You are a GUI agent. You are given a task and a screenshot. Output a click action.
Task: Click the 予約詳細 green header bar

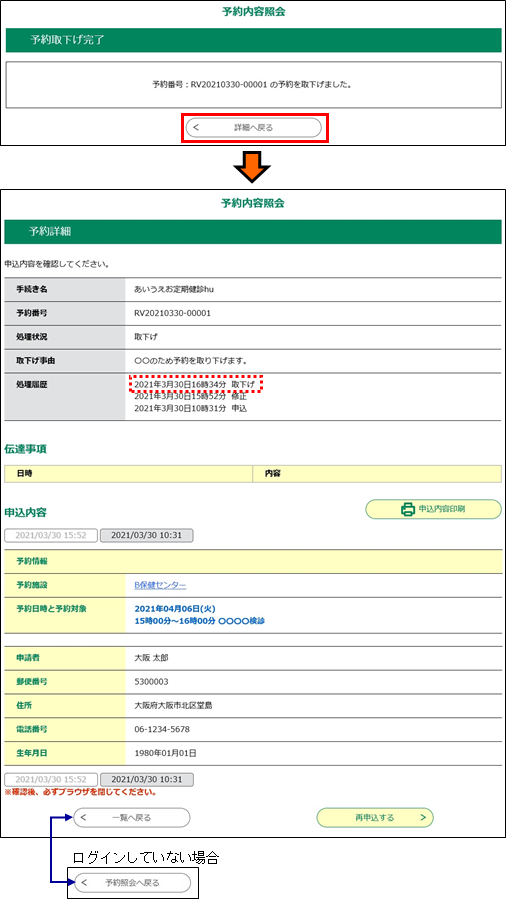coord(253,232)
